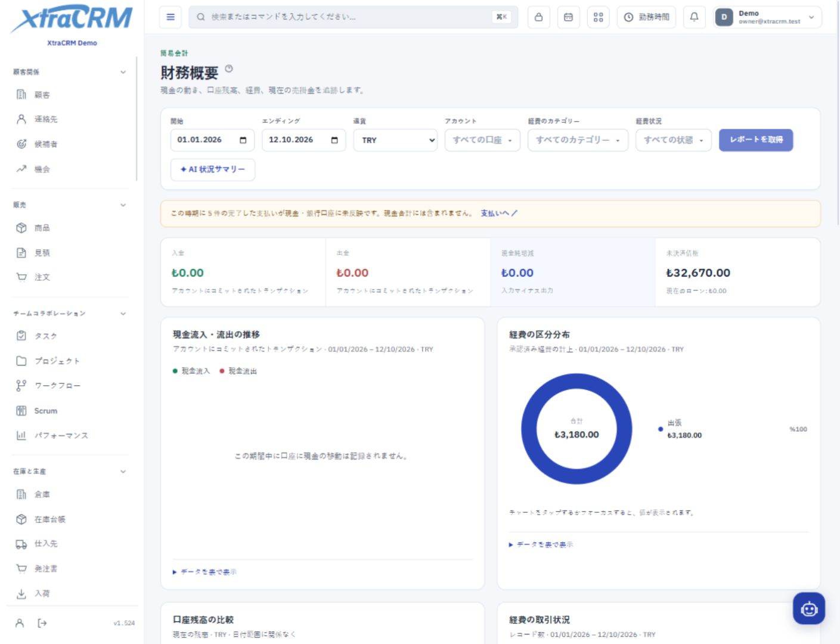Click the search or command input field
The image size is (840, 644).
coord(353,17)
